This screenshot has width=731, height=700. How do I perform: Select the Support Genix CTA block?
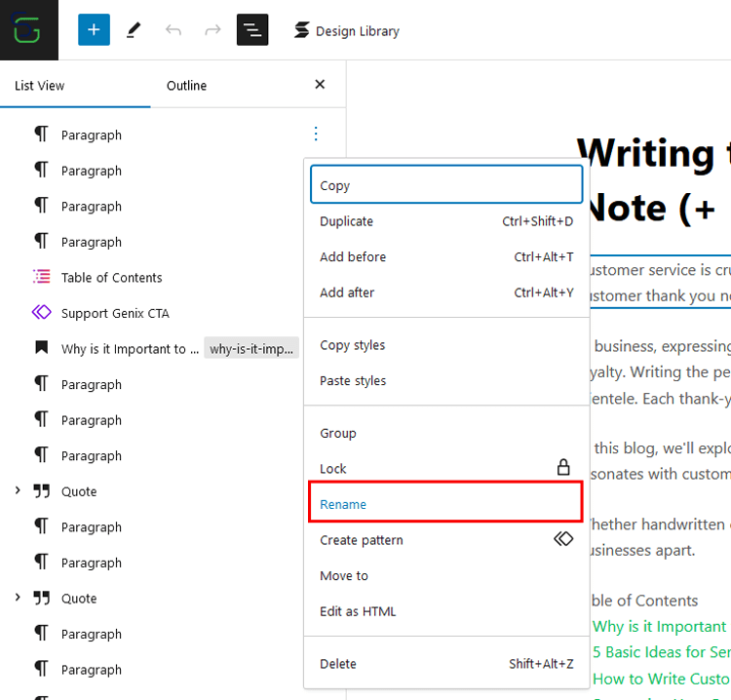pyautogui.click(x=115, y=313)
